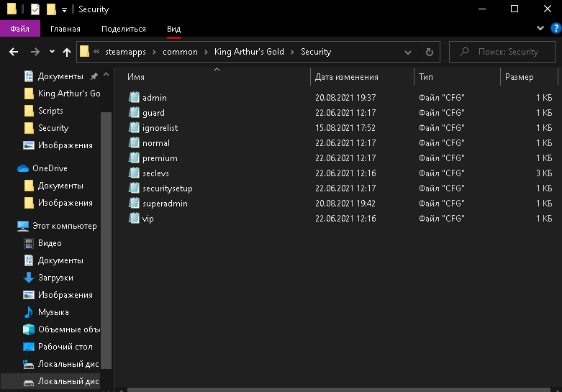The image size is (562, 392).
Task: Click the Музыка note icon
Action: [29, 312]
